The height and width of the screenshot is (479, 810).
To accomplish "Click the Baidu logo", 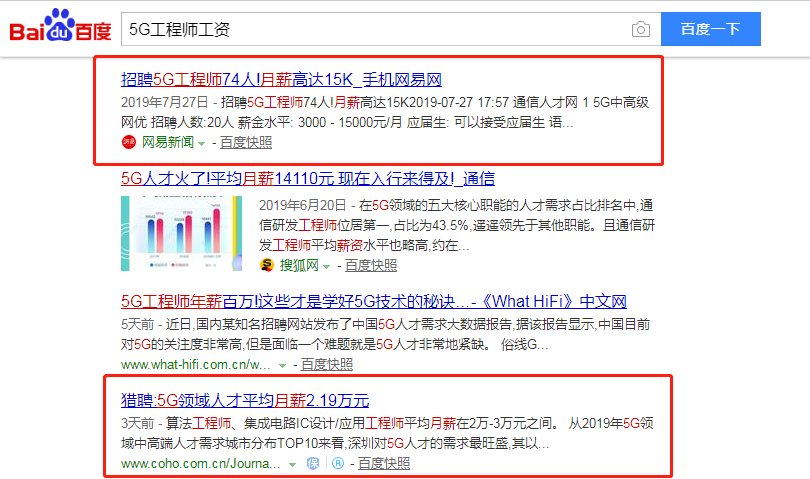I will coord(60,26).
